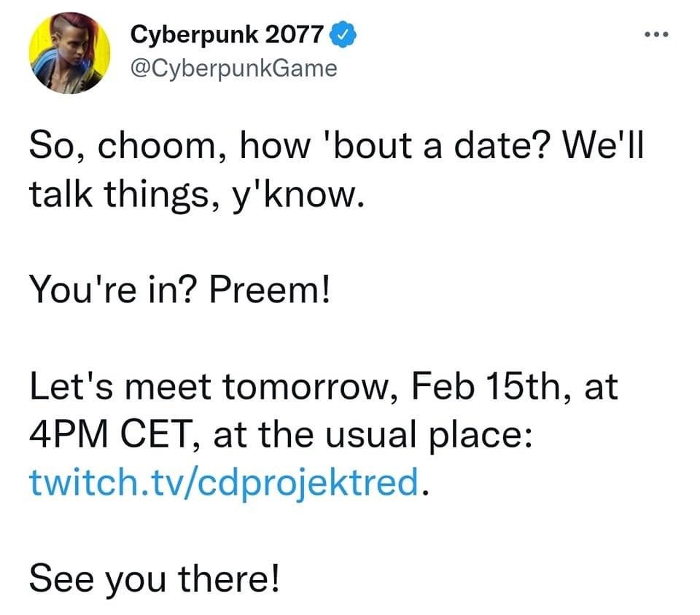Image resolution: width=700 pixels, height=615 pixels.
Task: Follow the twitch.tv/cdprojektred link
Action: 224,482
